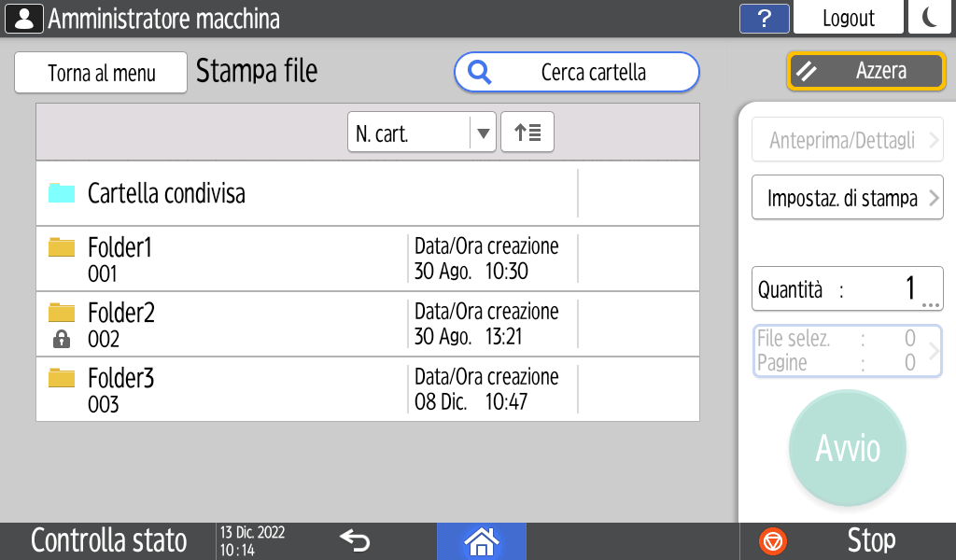Viewport: 956px width, 560px height.
Task: Open Controlla stato in bottom bar
Action: coord(108,540)
